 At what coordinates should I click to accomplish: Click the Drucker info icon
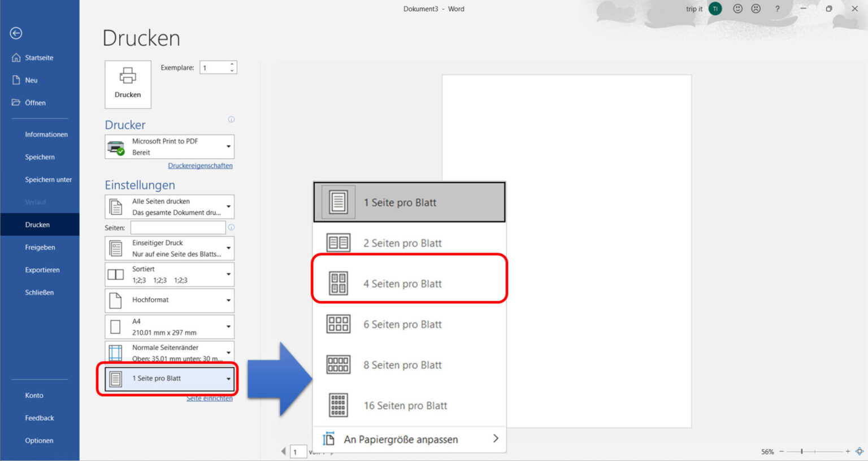click(231, 119)
